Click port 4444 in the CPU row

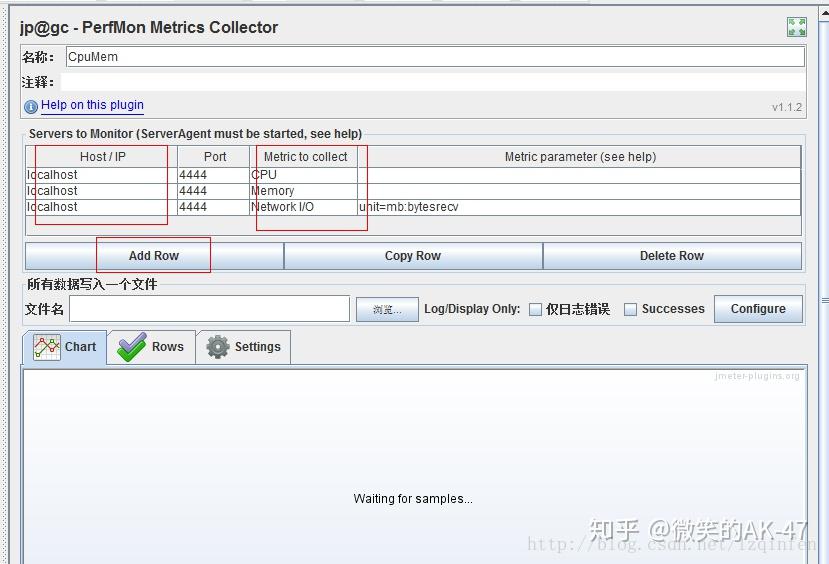[x=213, y=175]
